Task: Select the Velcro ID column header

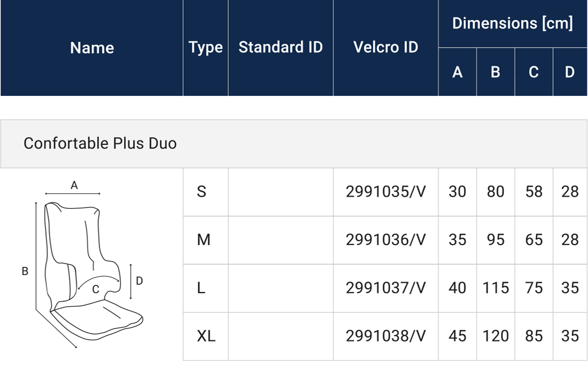Action: pyautogui.click(x=386, y=47)
